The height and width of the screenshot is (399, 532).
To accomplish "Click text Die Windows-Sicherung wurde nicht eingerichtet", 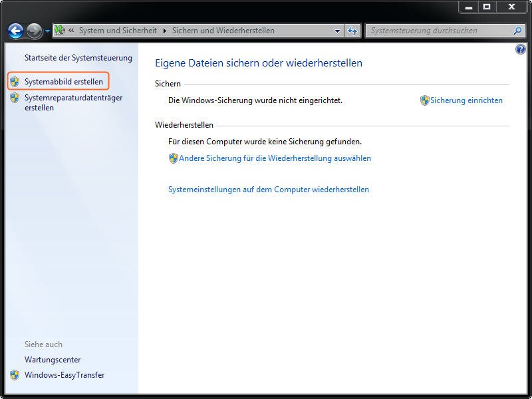I will (x=255, y=100).
